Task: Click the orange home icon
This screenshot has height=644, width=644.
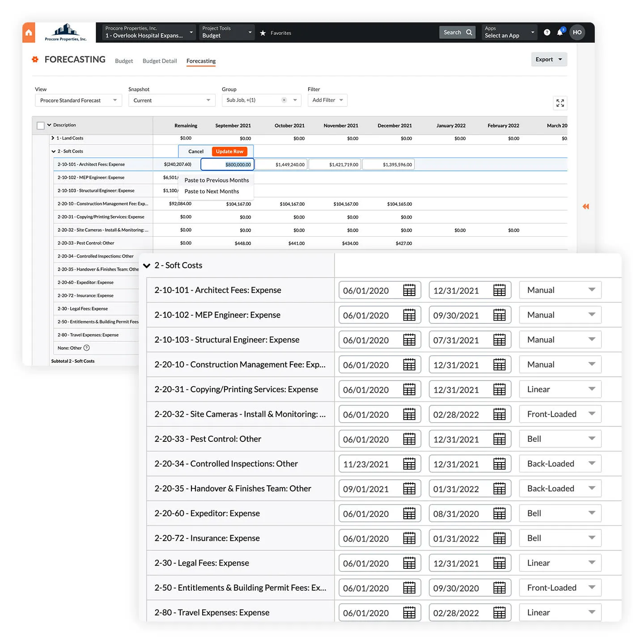Action: click(x=29, y=33)
